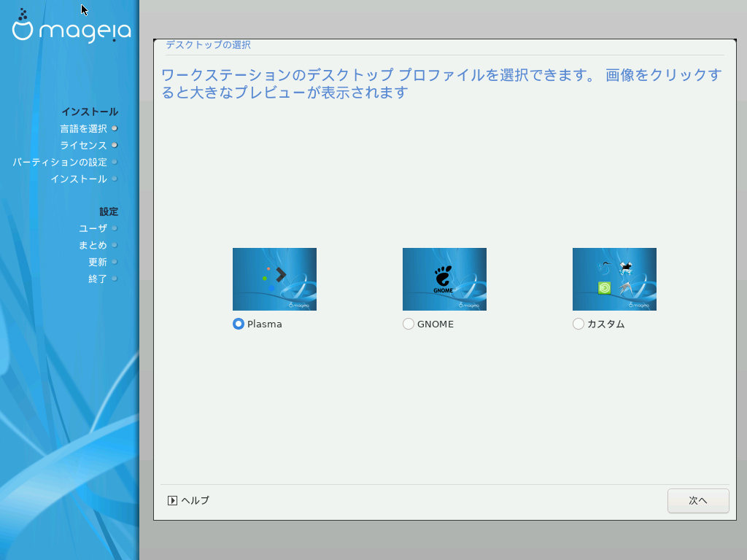Screen dimensions: 747x560
Task: Open the custom desktop preview image
Action: [614, 279]
